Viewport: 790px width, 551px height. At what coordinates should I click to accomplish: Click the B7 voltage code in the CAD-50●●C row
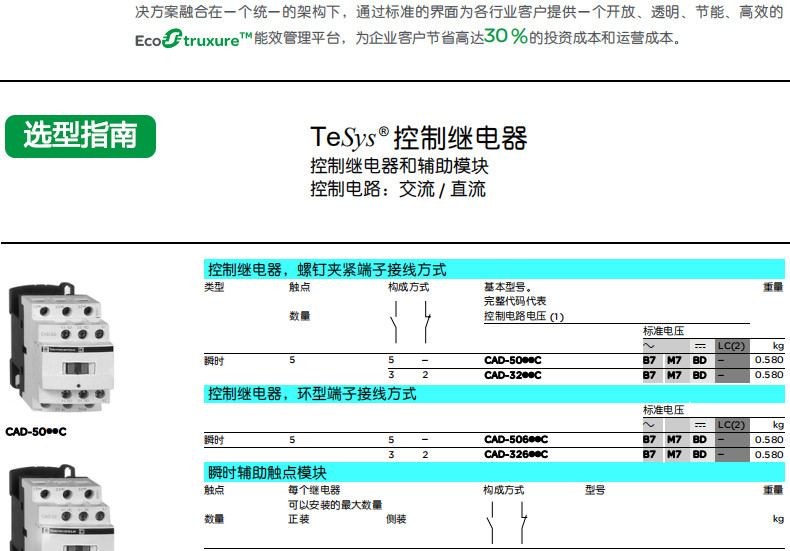649,361
